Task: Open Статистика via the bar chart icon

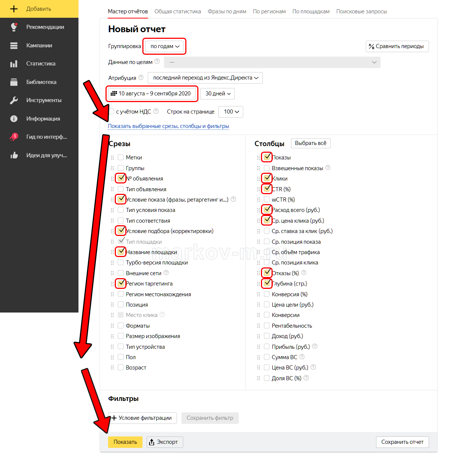Action: [x=14, y=64]
